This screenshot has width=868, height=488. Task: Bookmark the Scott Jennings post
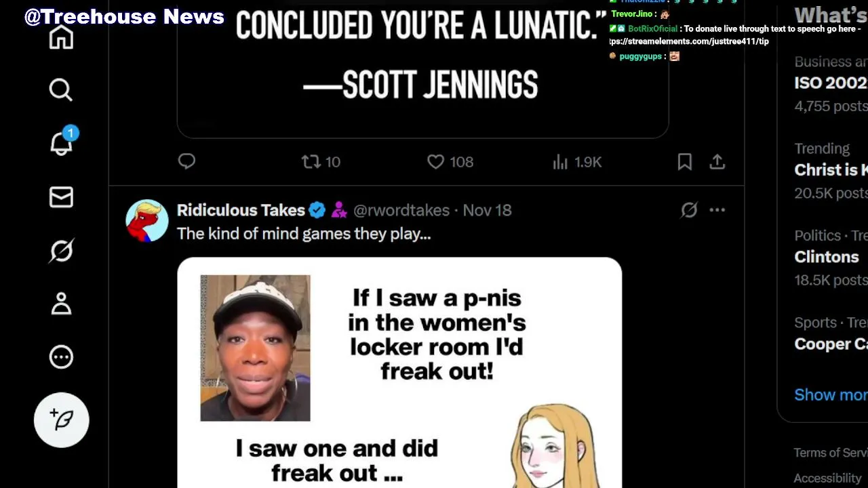[685, 161]
